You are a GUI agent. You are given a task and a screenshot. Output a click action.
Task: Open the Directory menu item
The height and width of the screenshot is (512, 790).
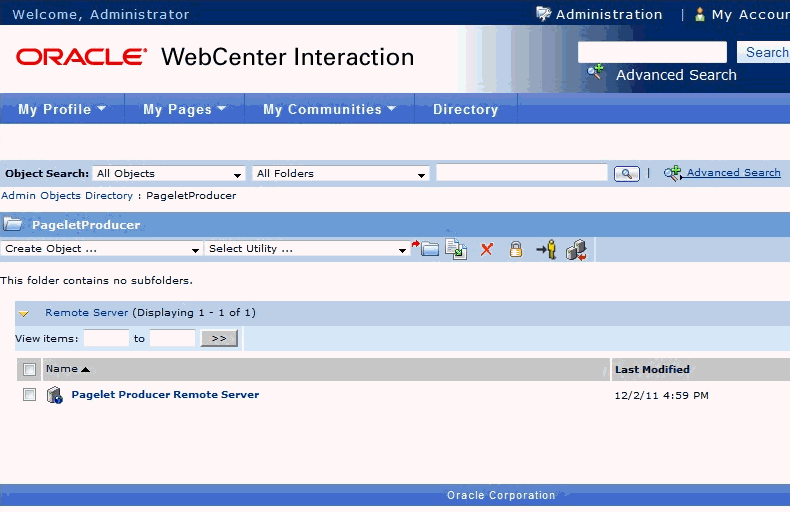click(466, 109)
